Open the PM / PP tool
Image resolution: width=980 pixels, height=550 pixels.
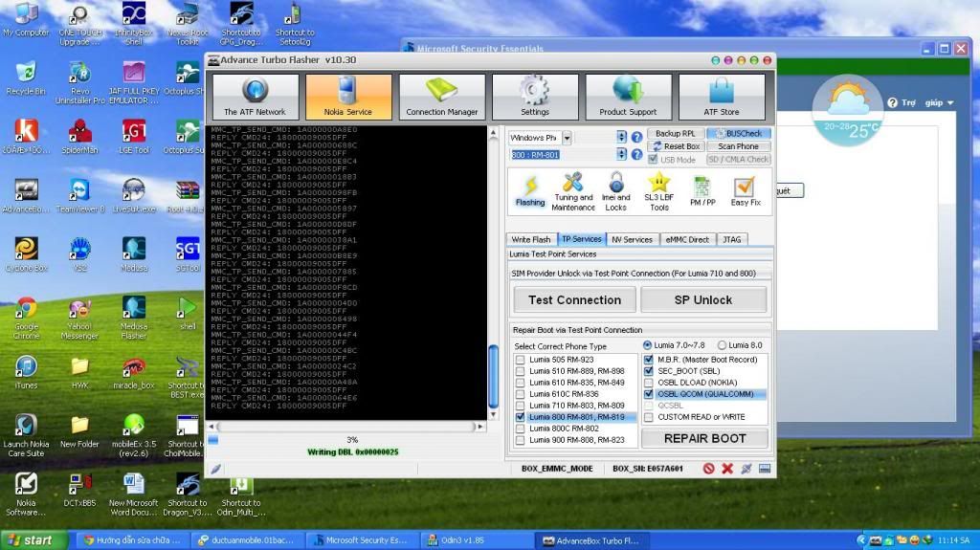tap(702, 191)
